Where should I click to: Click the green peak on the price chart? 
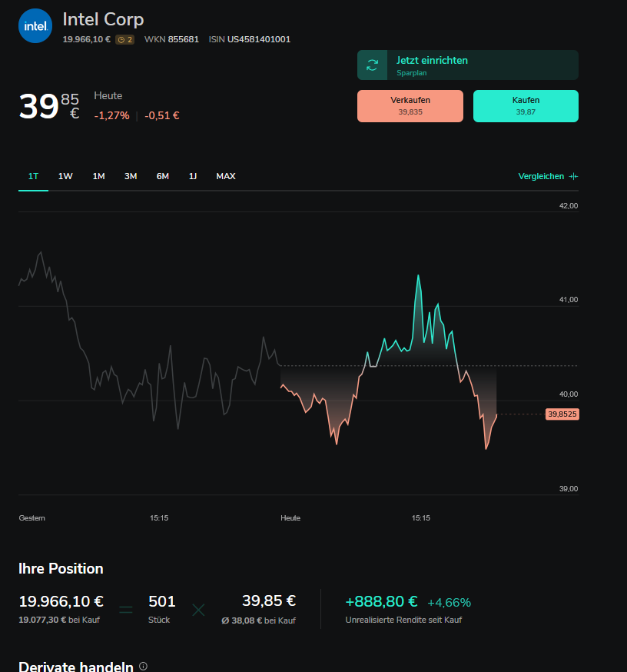(418, 276)
